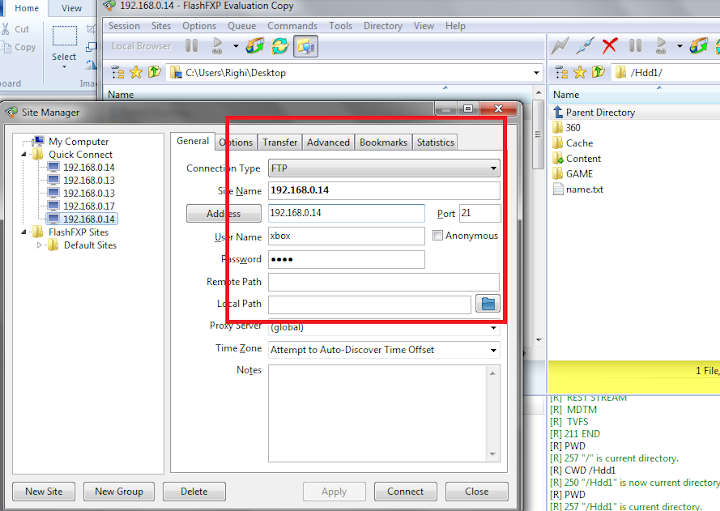The height and width of the screenshot is (511, 720).
Task: Switch to the Transfer tab
Action: coord(280,142)
